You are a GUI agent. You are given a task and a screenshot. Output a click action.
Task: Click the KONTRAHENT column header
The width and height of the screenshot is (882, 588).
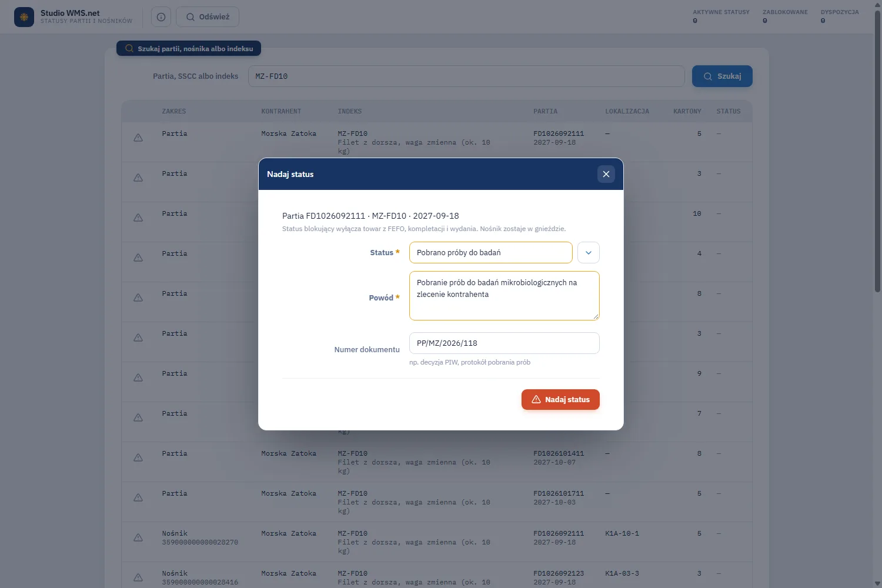point(281,111)
